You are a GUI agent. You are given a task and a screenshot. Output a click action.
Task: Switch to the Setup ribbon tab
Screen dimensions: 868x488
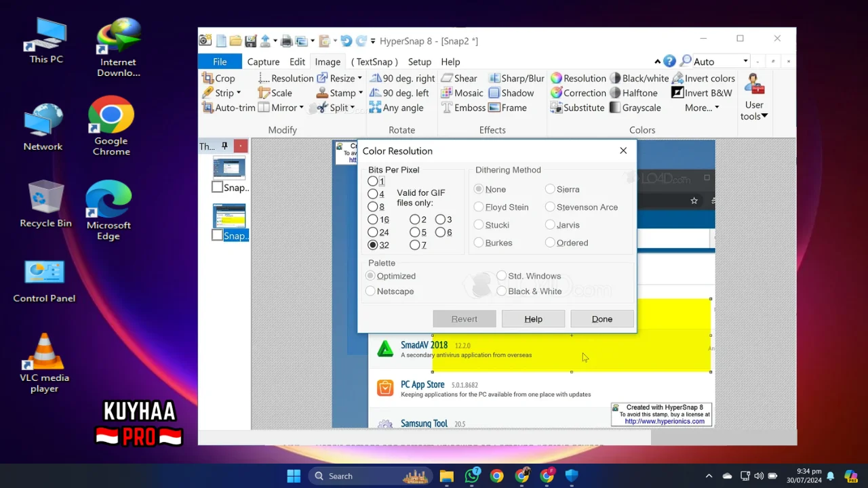tap(419, 62)
